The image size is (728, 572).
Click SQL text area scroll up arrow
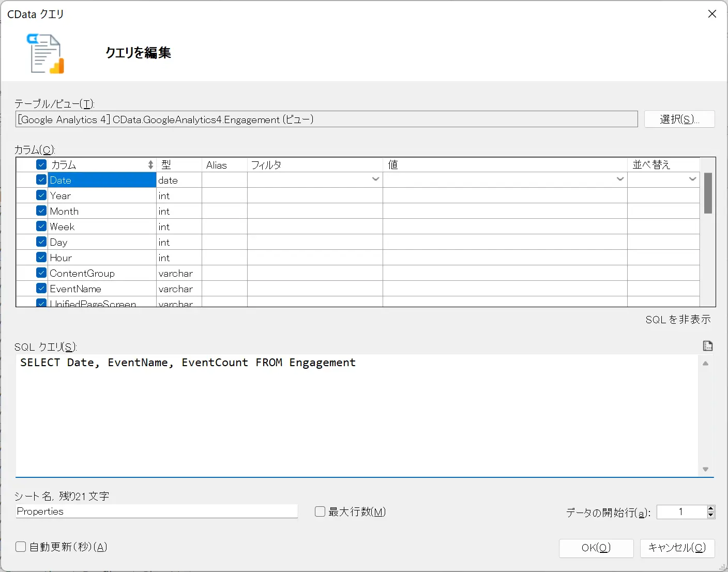pyautogui.click(x=705, y=364)
